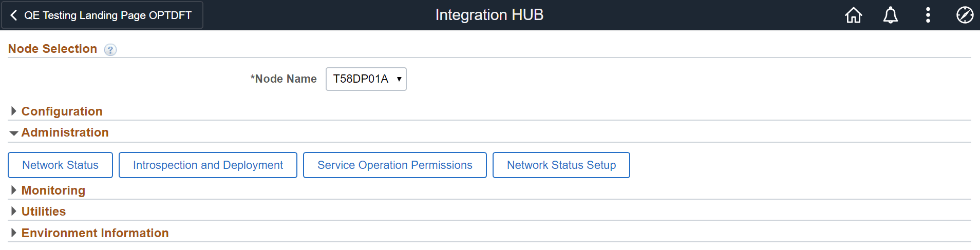Open Introspection and Deployment
This screenshot has width=980, height=250.
(x=208, y=165)
